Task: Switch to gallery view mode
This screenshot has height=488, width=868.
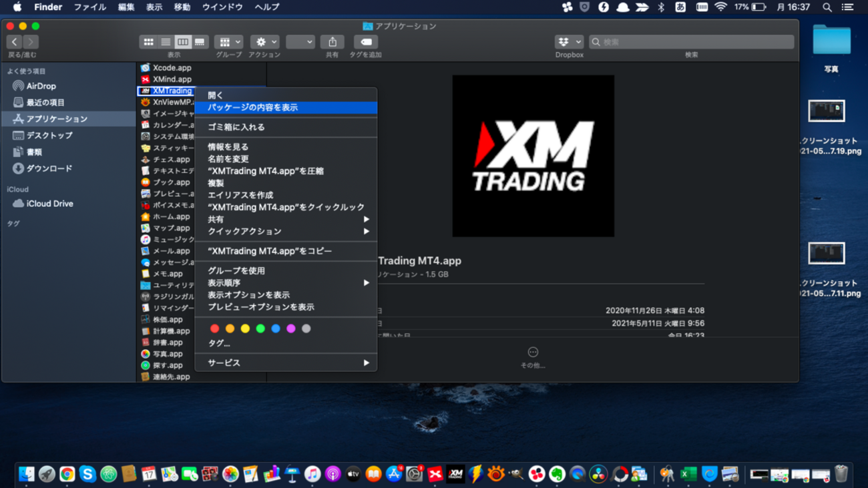Action: pos(198,41)
